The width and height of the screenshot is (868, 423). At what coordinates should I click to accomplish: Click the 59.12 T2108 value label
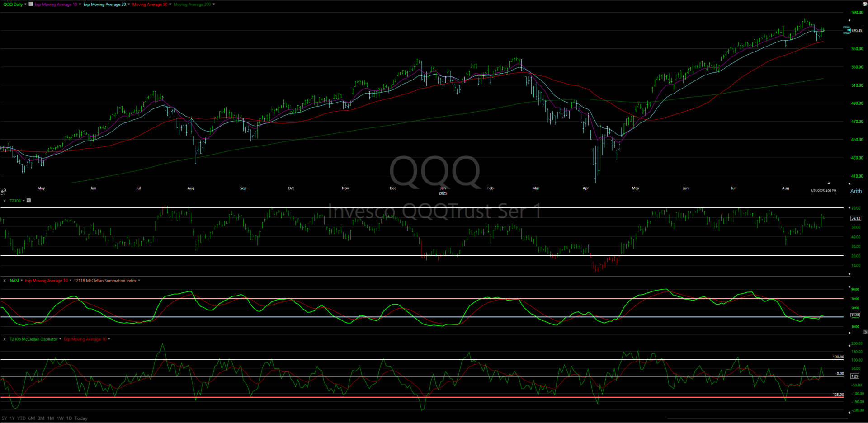pos(856,218)
